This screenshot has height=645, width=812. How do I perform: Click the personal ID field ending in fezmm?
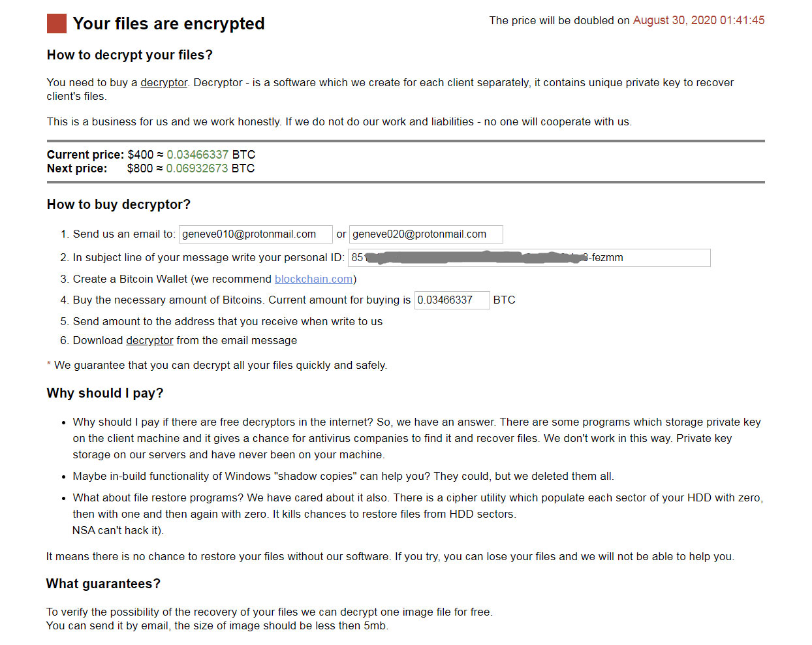[x=529, y=258]
